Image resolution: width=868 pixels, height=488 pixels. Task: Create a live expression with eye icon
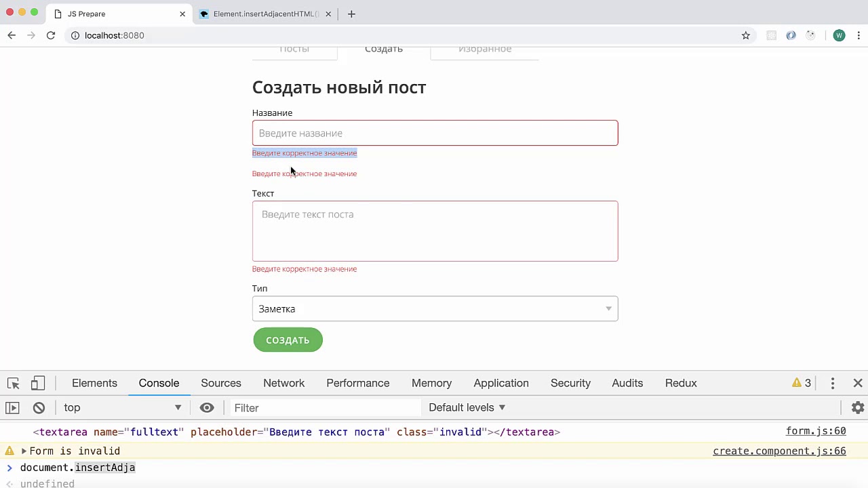click(x=207, y=407)
